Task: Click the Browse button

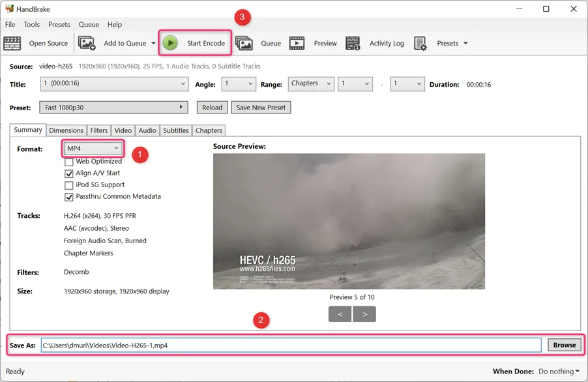Action: tap(565, 345)
